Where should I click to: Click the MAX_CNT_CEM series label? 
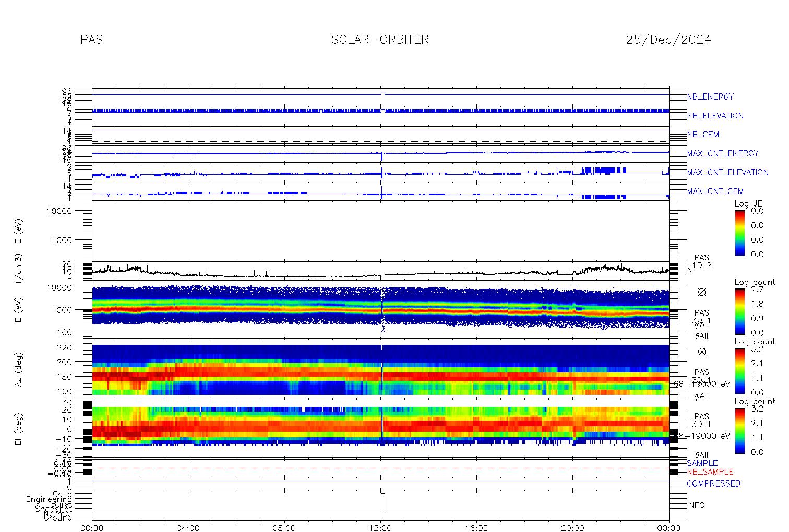click(x=715, y=191)
